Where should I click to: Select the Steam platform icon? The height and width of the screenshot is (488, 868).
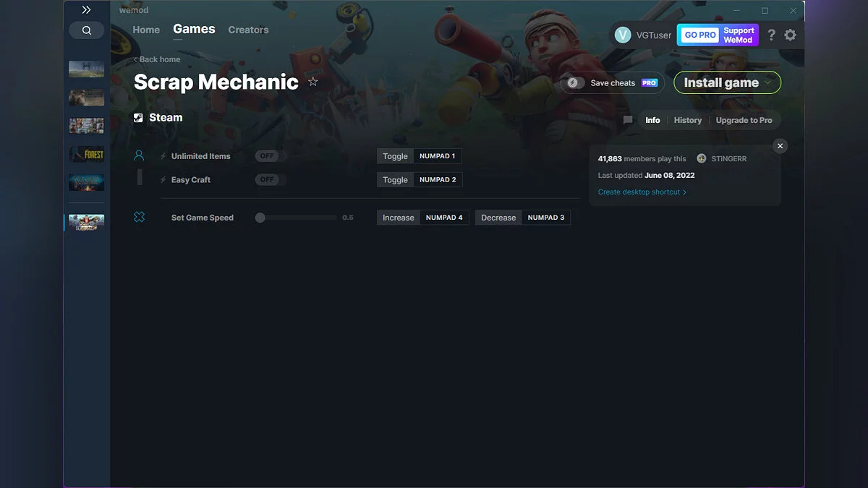[137, 117]
